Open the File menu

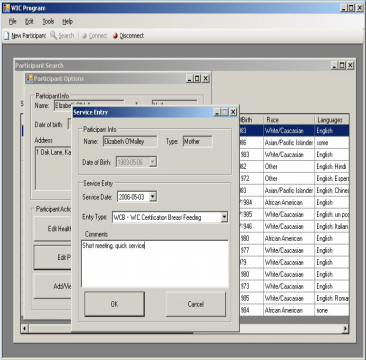click(13, 22)
